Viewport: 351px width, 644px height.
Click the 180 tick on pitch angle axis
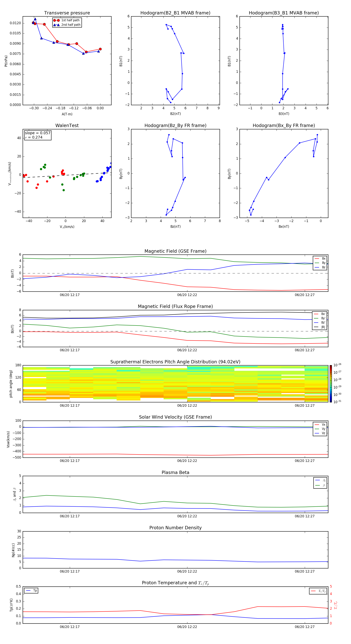(x=18, y=365)
